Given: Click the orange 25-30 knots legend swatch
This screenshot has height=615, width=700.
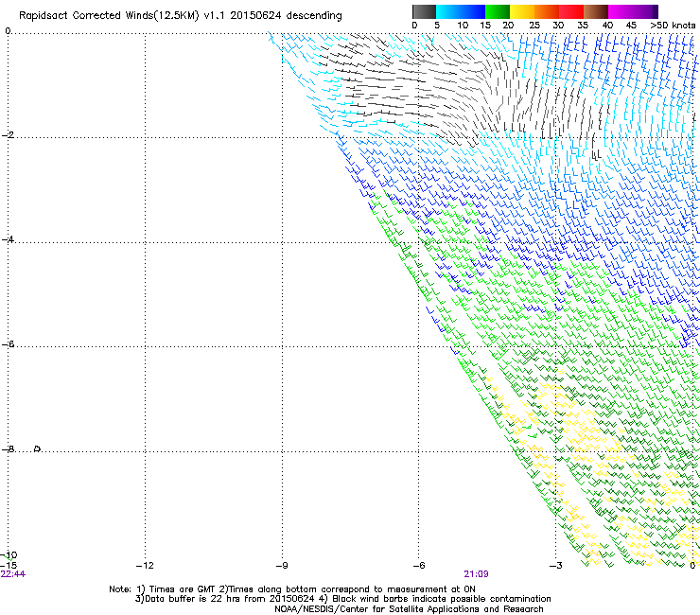Looking at the screenshot, I should tap(547, 11).
